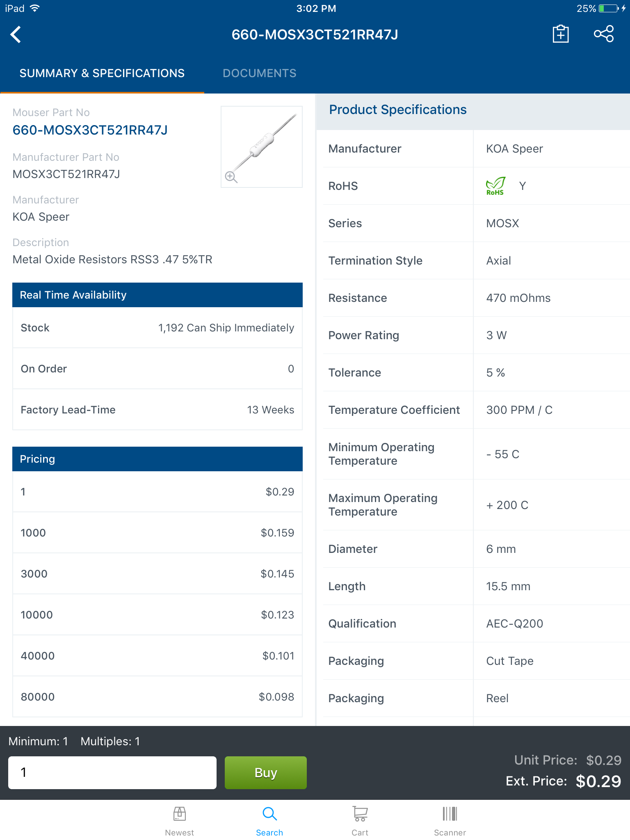The image size is (630, 840).
Task: Tap Diameter value 6 mm
Action: 501,549
